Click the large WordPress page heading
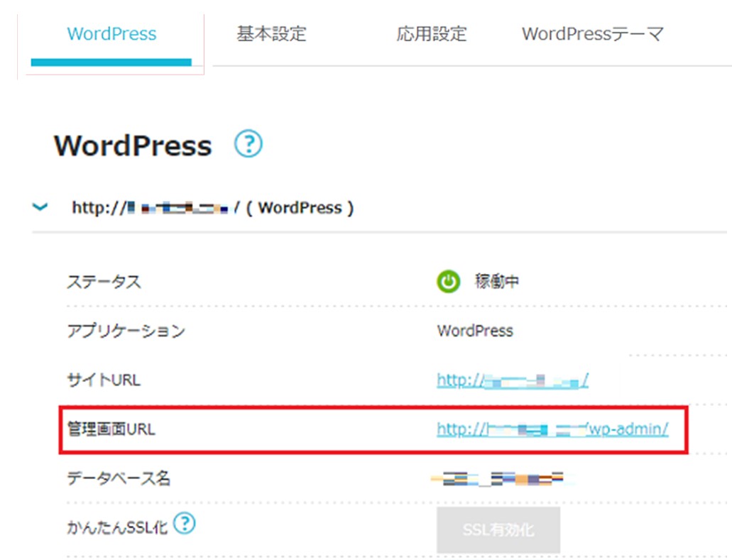Image resolution: width=732 pixels, height=560 pixels. [133, 145]
